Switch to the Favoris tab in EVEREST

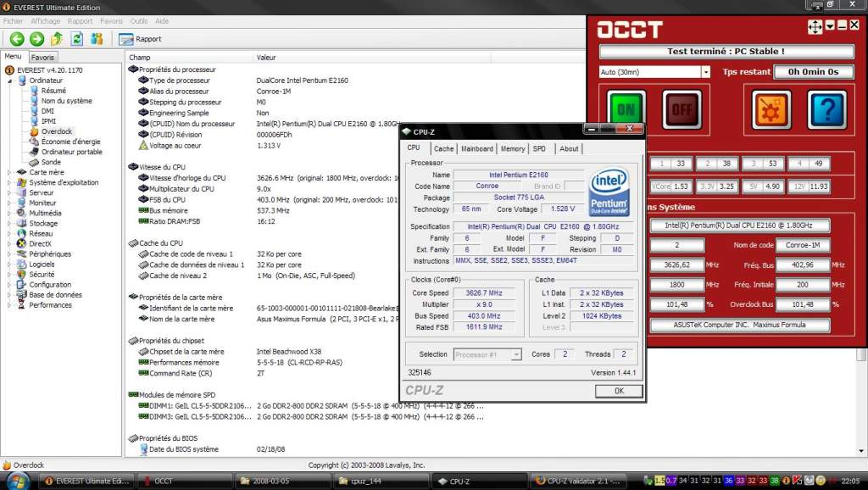42,58
